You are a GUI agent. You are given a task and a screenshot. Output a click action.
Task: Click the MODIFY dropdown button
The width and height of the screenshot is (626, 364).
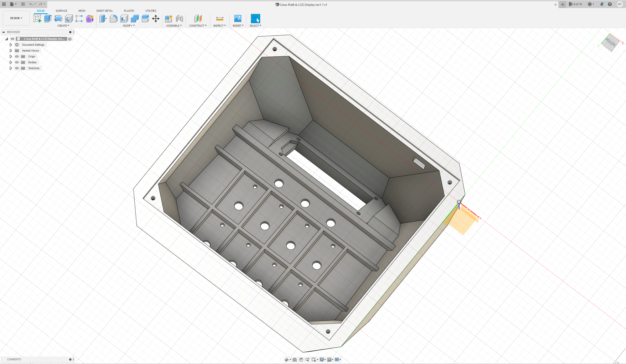[128, 26]
